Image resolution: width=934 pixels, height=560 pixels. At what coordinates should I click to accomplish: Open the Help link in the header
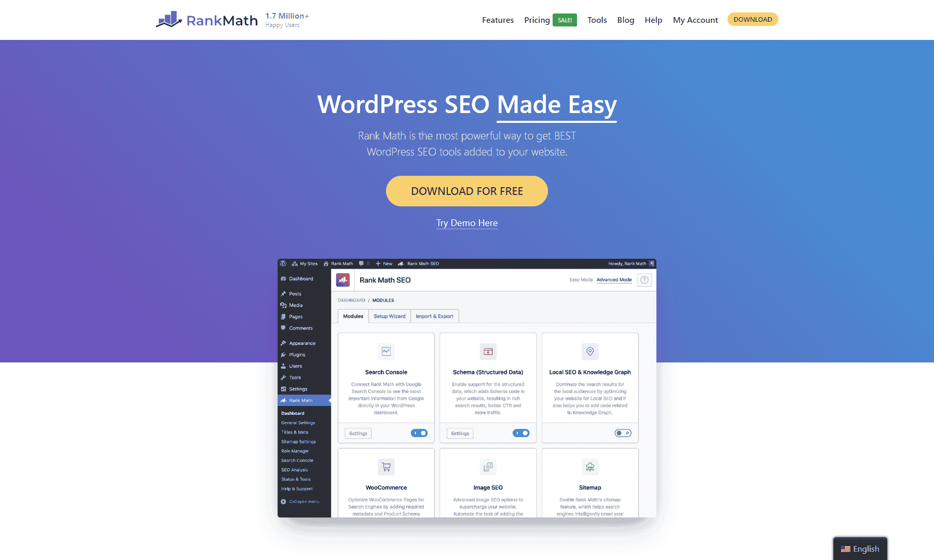(x=653, y=20)
